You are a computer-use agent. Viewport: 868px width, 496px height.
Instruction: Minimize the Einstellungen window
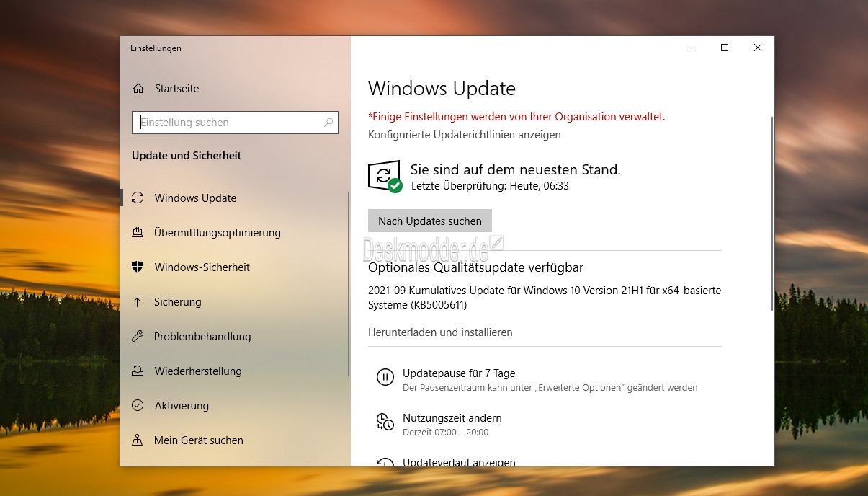tap(692, 48)
